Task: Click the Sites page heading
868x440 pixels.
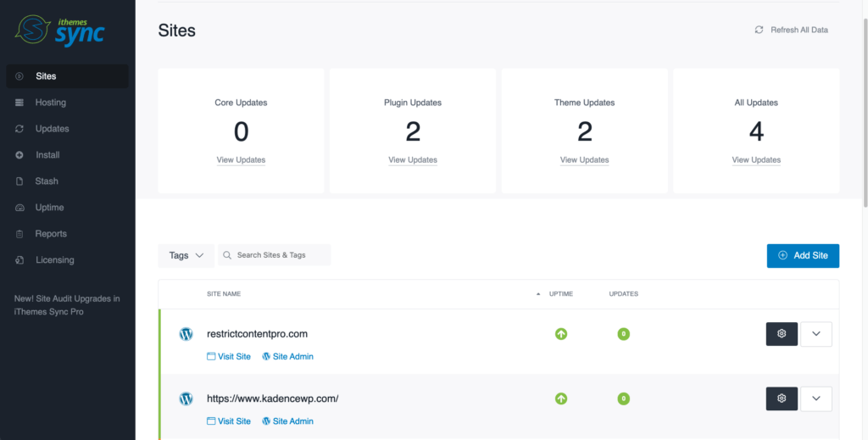Action: click(x=176, y=31)
